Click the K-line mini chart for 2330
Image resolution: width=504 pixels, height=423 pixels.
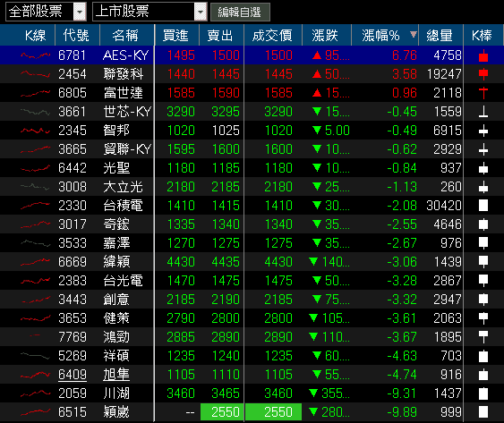(35, 206)
